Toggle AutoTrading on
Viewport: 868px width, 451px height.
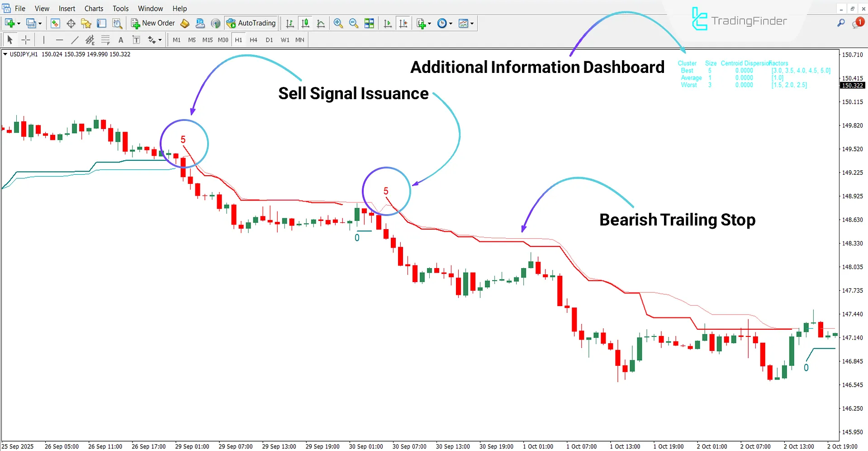tap(251, 23)
